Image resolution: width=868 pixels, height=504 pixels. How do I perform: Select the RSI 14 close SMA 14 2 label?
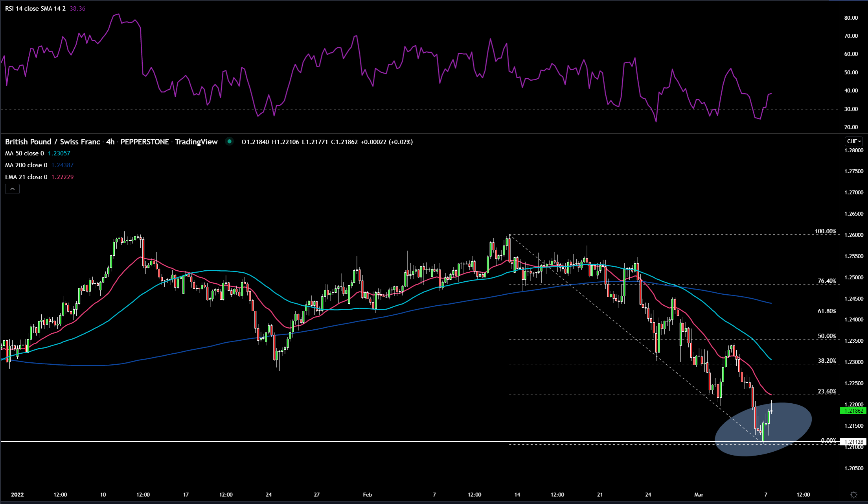pos(35,8)
